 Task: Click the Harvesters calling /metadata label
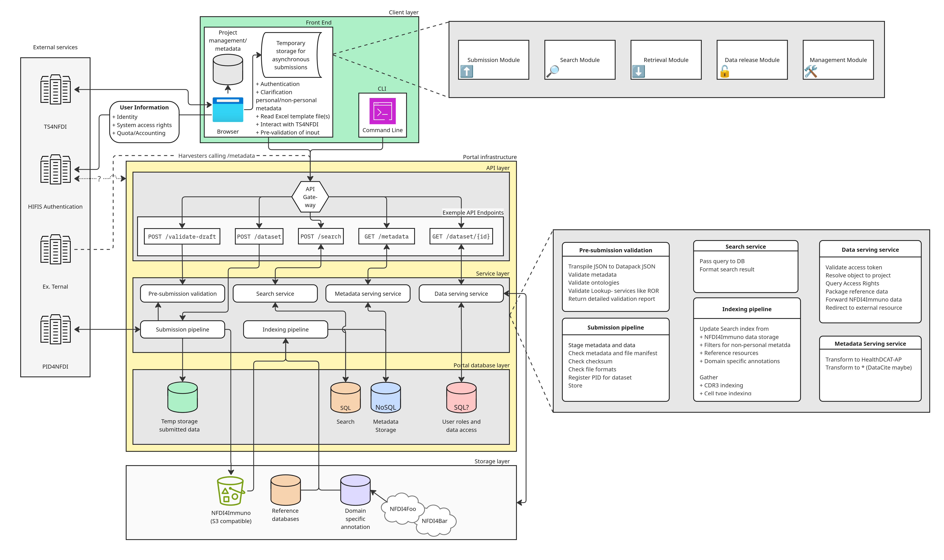pos(217,156)
